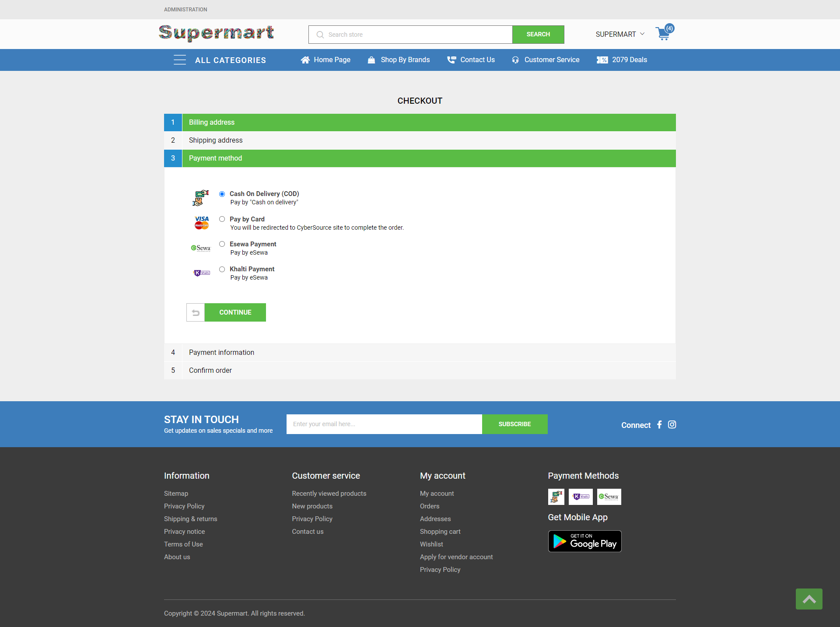Click the Customer Service headset icon
Screen dimensions: 840x627
[515, 60]
